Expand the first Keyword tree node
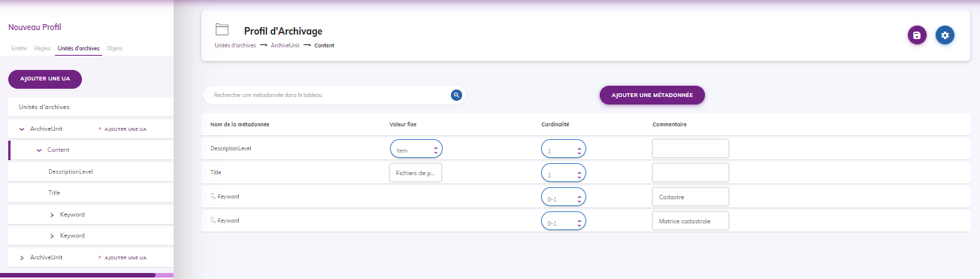Screen dimensions: 980x279 (x=52, y=215)
